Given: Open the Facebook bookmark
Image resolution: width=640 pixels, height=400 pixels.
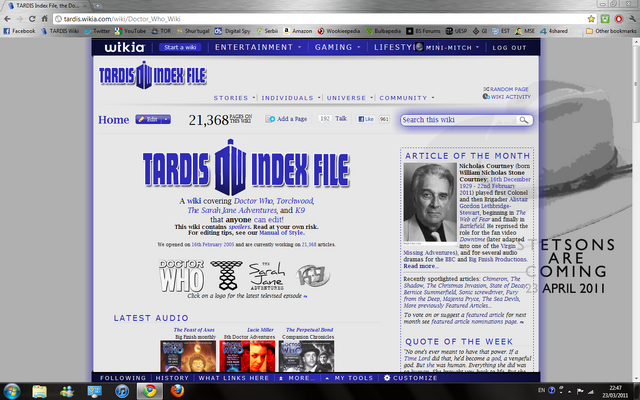Looking at the screenshot, I should click(19, 31).
